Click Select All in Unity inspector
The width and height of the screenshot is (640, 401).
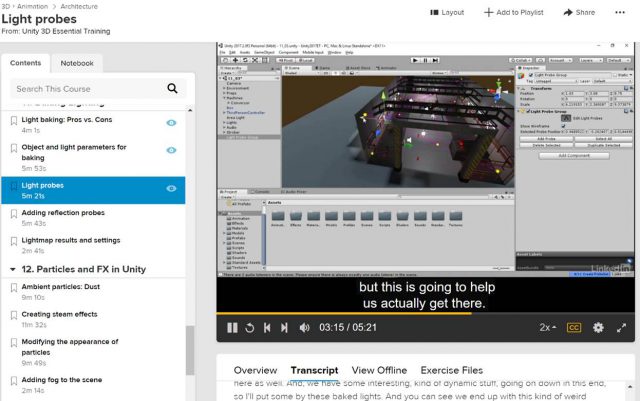point(603,139)
